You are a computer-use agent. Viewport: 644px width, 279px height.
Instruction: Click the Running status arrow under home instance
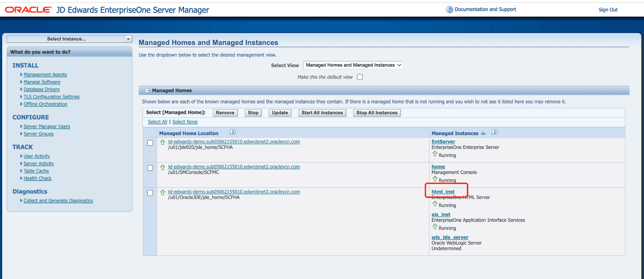[x=435, y=178]
